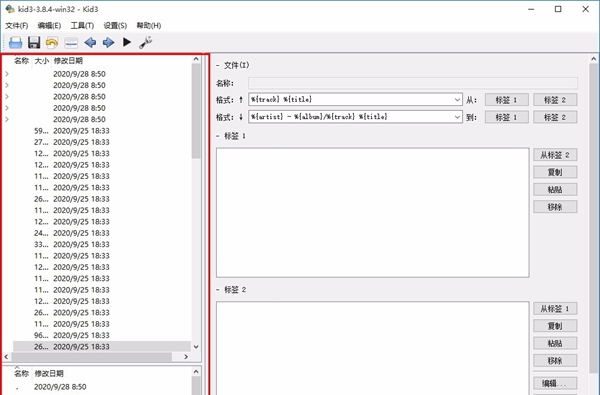Click the file list scroll up arrow
Viewport: 600px width, 395px height.
[x=196, y=59]
